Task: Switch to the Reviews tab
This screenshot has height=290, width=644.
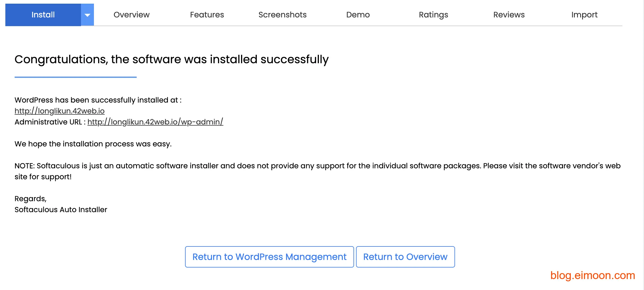Action: pos(509,15)
